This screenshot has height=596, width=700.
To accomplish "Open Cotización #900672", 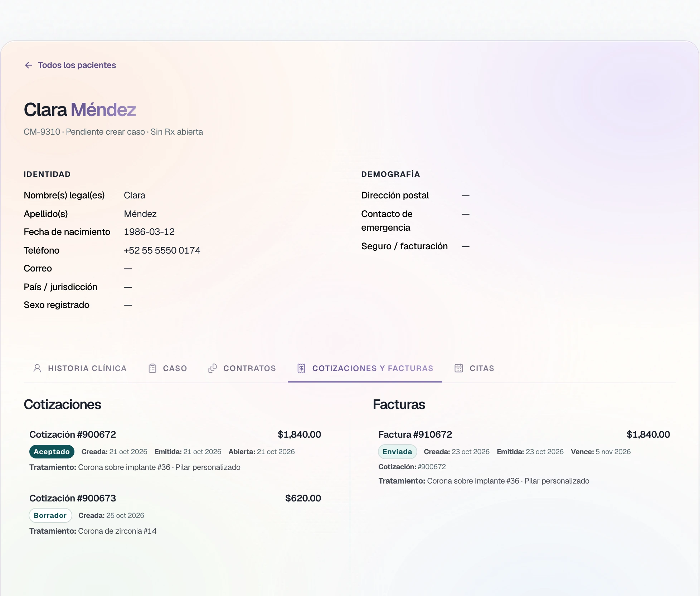I will click(73, 434).
